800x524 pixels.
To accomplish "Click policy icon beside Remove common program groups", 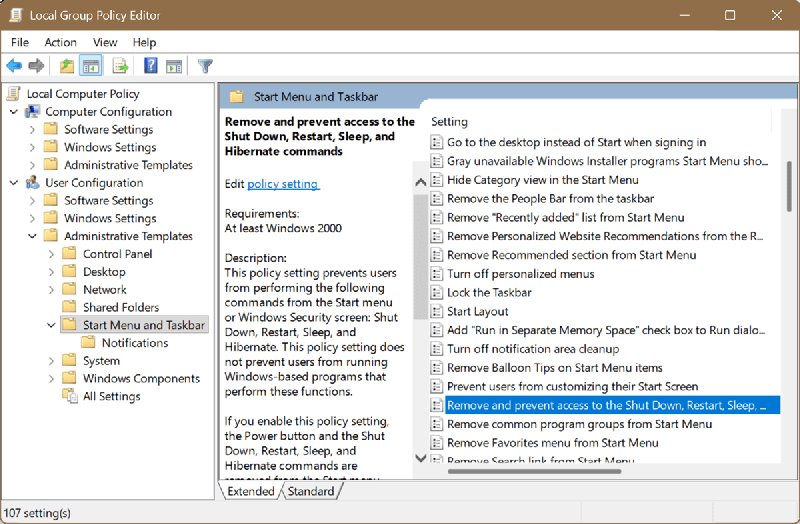I will point(436,423).
